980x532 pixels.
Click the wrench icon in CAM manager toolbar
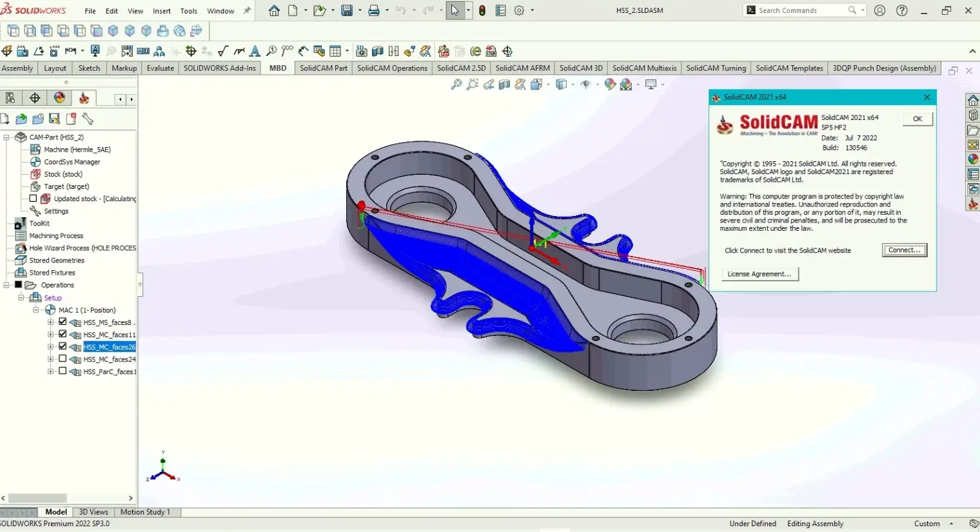point(88,119)
